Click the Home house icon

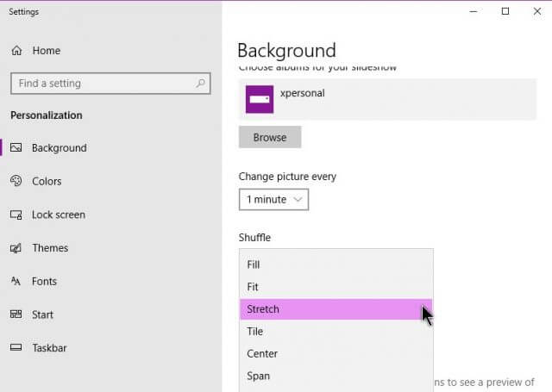pos(16,51)
